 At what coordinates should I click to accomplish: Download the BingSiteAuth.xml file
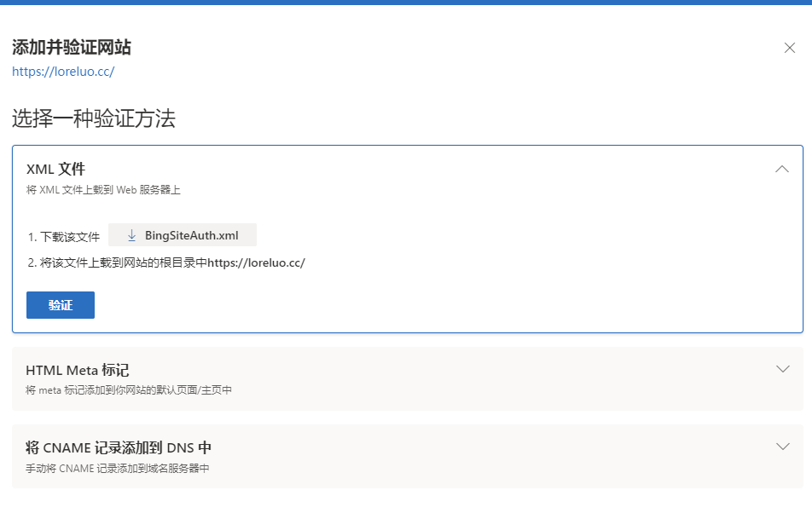point(183,235)
